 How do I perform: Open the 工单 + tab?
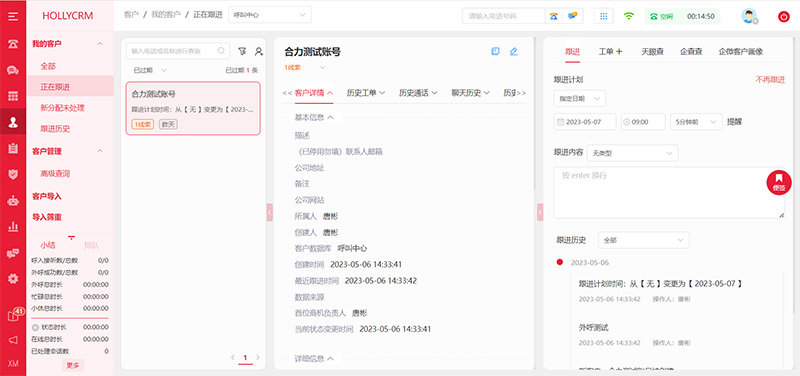pyautogui.click(x=610, y=52)
